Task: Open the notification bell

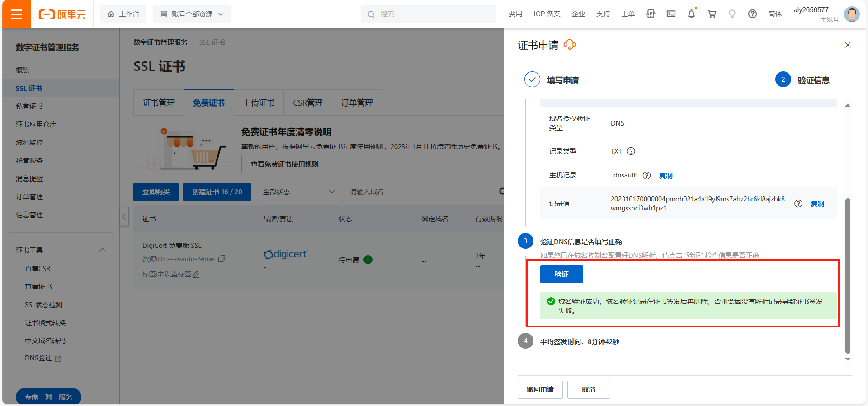Action: 691,14
